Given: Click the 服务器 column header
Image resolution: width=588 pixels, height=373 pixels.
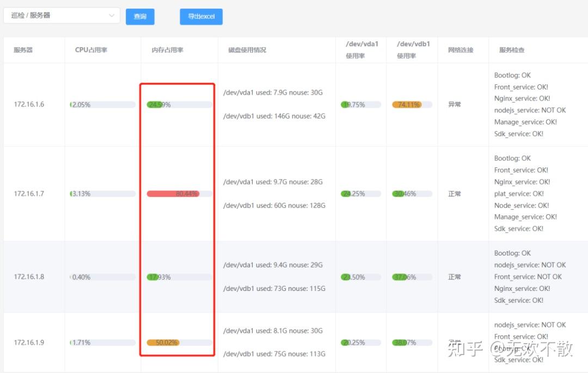Looking at the screenshot, I should [23, 49].
